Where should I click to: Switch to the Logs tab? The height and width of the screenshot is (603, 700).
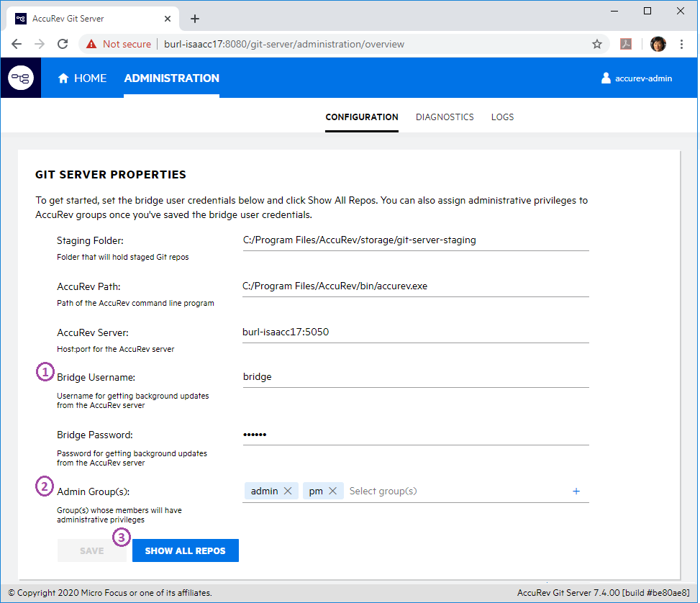[x=502, y=117]
